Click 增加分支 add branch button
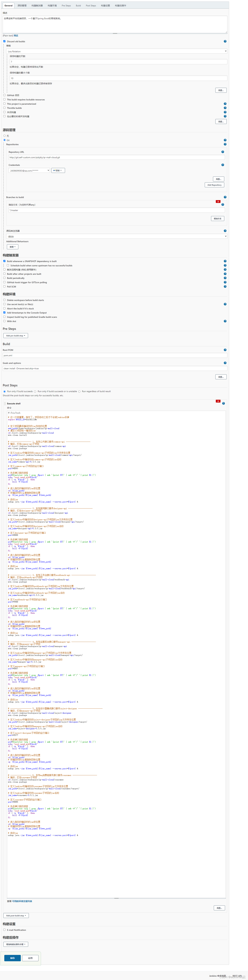The image size is (248, 980). pos(218,218)
